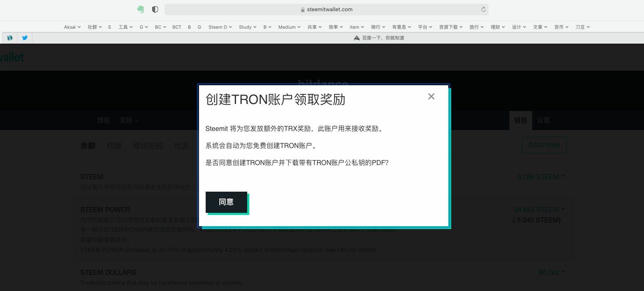Open the 旅行 bookmarks folder

pyautogui.click(x=477, y=27)
